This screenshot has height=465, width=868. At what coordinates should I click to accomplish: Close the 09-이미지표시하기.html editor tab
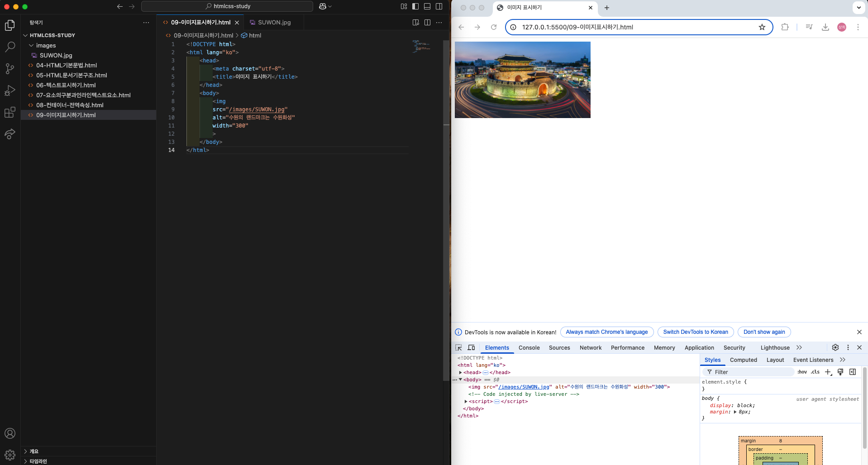[x=237, y=23]
